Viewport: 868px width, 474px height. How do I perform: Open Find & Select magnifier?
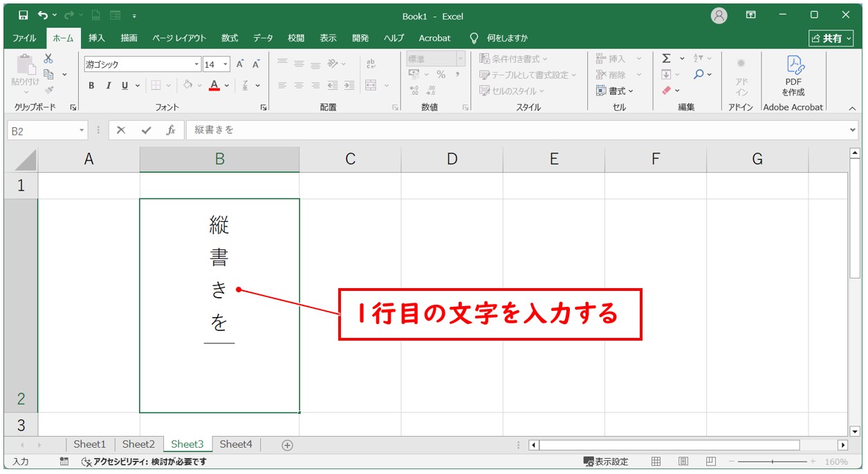pyautogui.click(x=699, y=75)
